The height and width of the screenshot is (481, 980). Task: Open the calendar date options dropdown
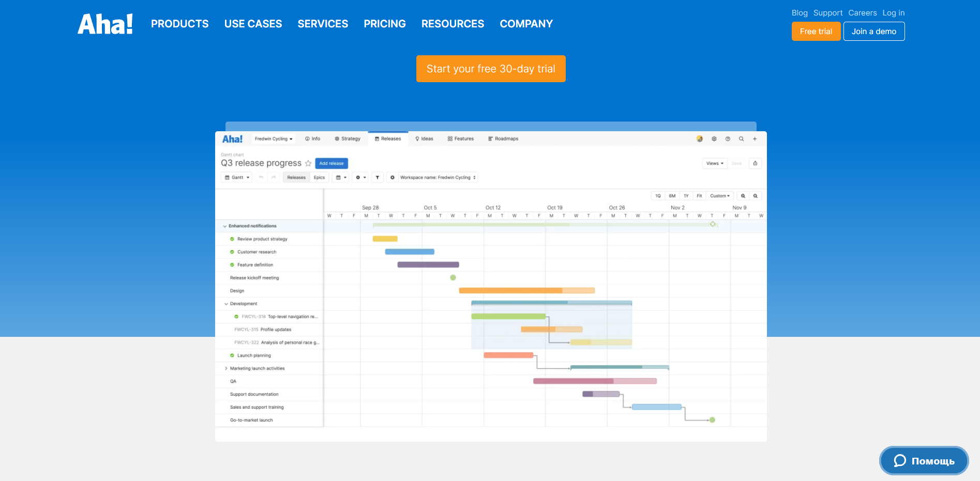341,178
